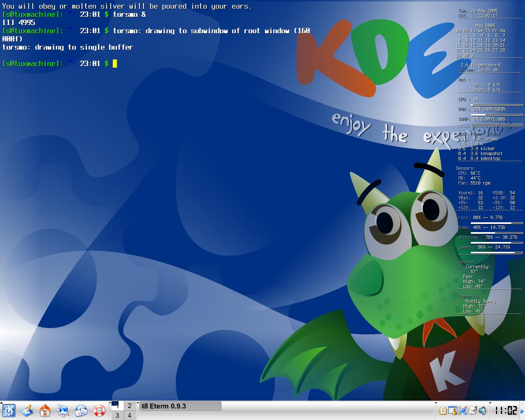Click the 'Mostly Sunny' forecast text

480,301
